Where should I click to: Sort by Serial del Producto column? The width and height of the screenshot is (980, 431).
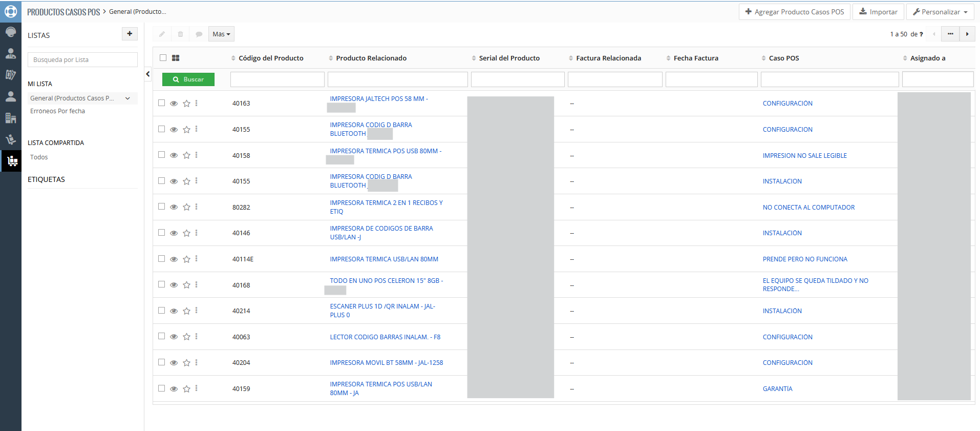click(509, 58)
